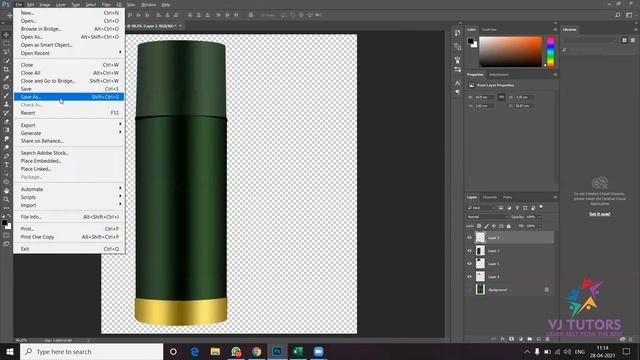Open the layer filter Kind dropdown
This screenshot has width=640, height=360.
tap(481, 208)
